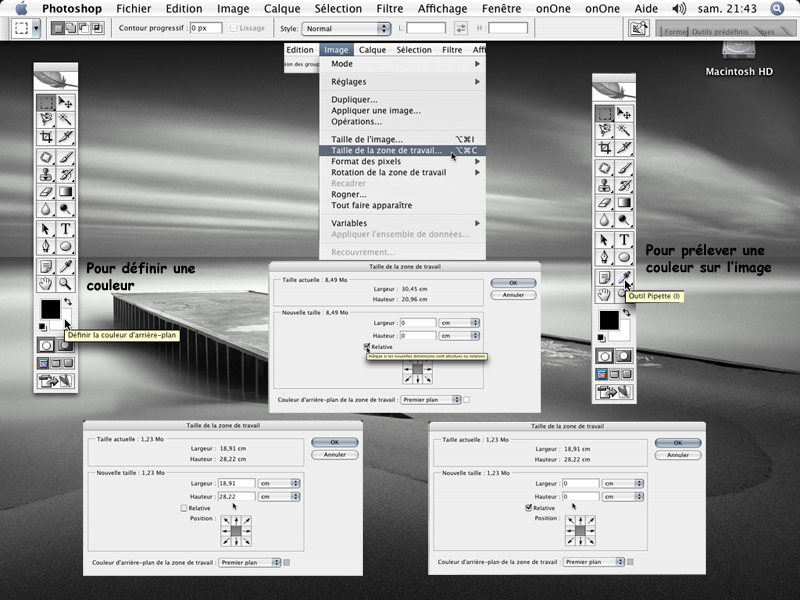Enable Quick Mask mode in the left toolbox

coord(65,345)
